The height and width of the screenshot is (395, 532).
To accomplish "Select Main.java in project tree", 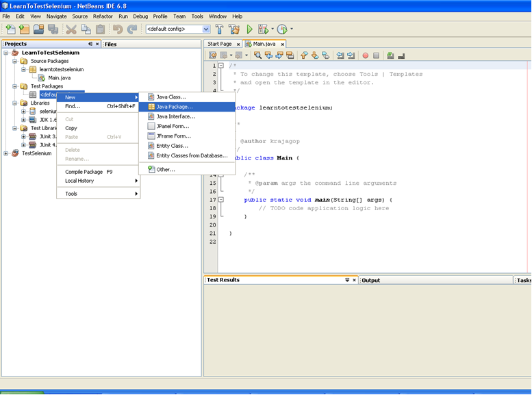I will pos(59,78).
